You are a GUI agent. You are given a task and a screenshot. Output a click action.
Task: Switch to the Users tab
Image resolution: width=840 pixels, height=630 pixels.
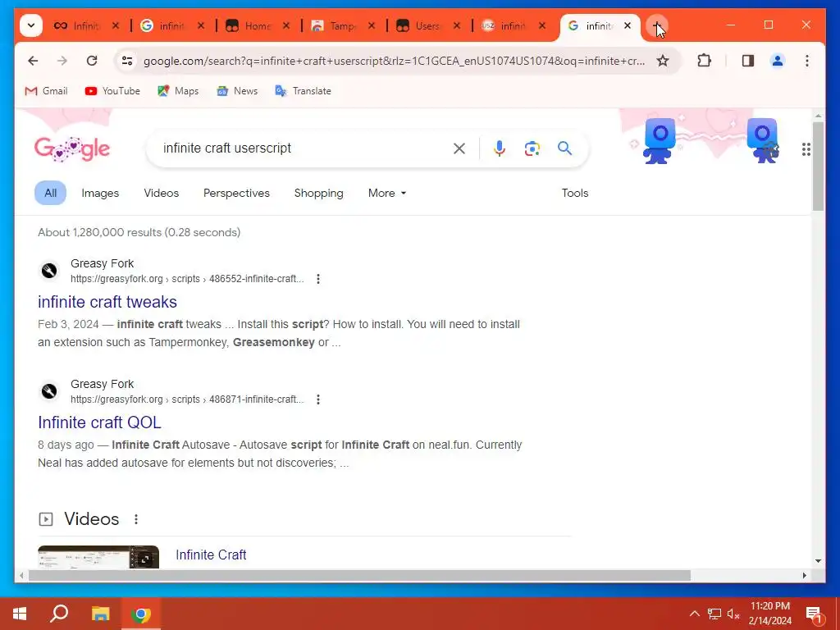[419, 25]
